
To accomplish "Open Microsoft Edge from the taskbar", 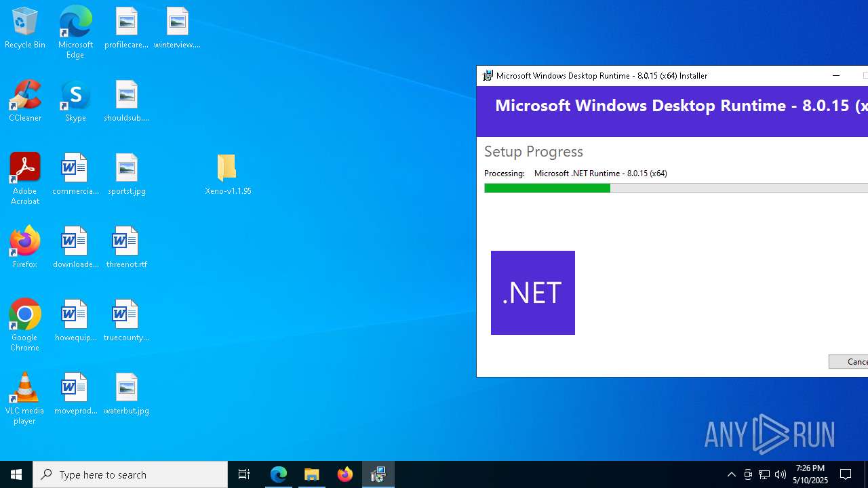I will click(x=279, y=474).
